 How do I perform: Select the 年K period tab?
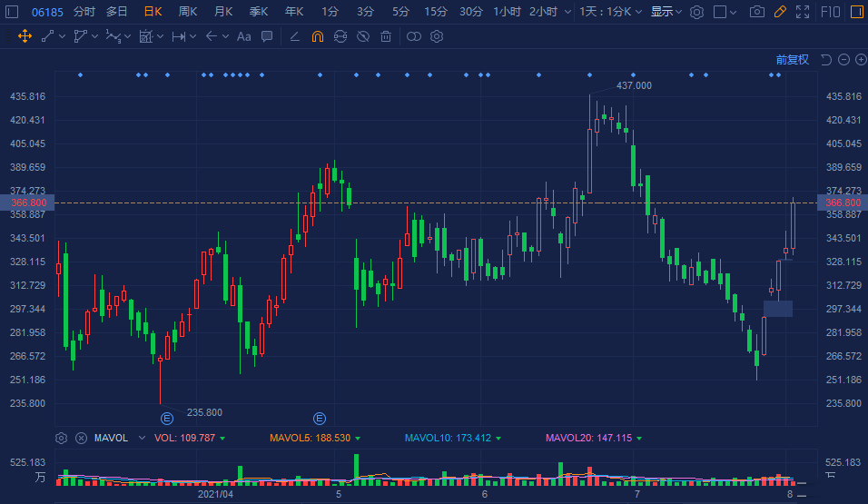point(294,12)
